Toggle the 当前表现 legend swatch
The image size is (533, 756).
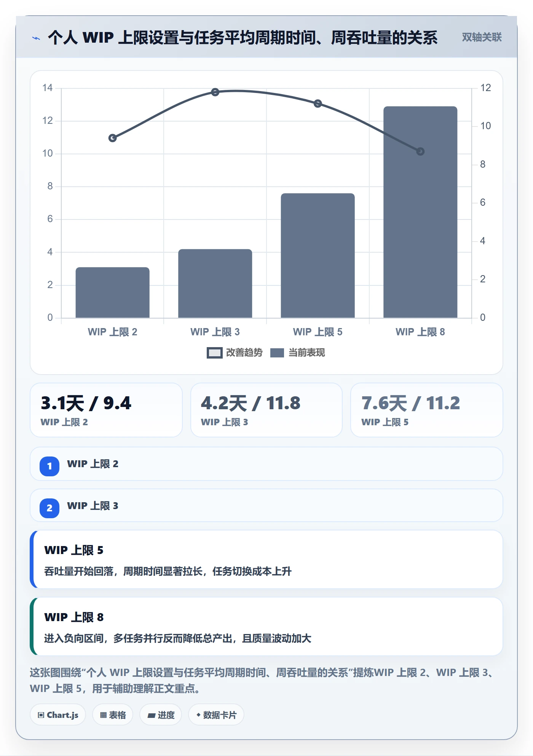[277, 353]
